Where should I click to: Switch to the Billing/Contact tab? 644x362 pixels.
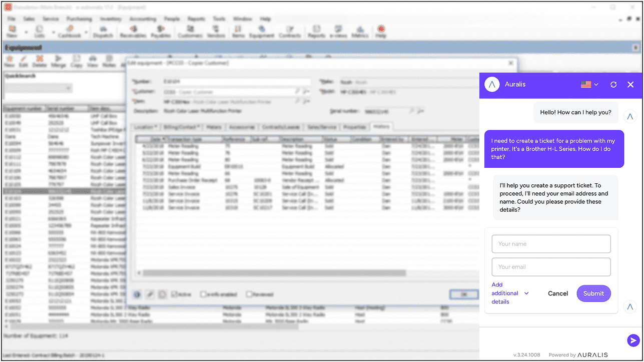coord(181,127)
